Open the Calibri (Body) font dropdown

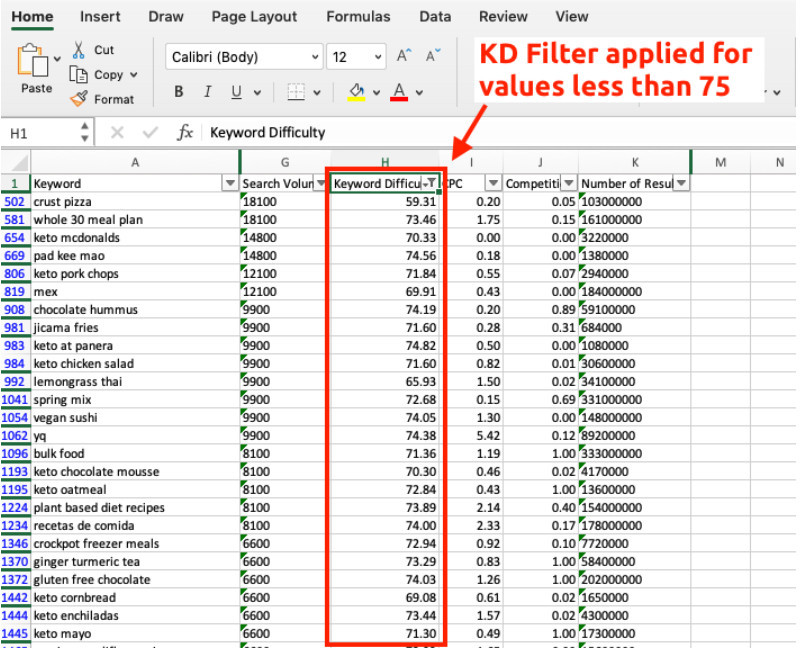[244, 57]
